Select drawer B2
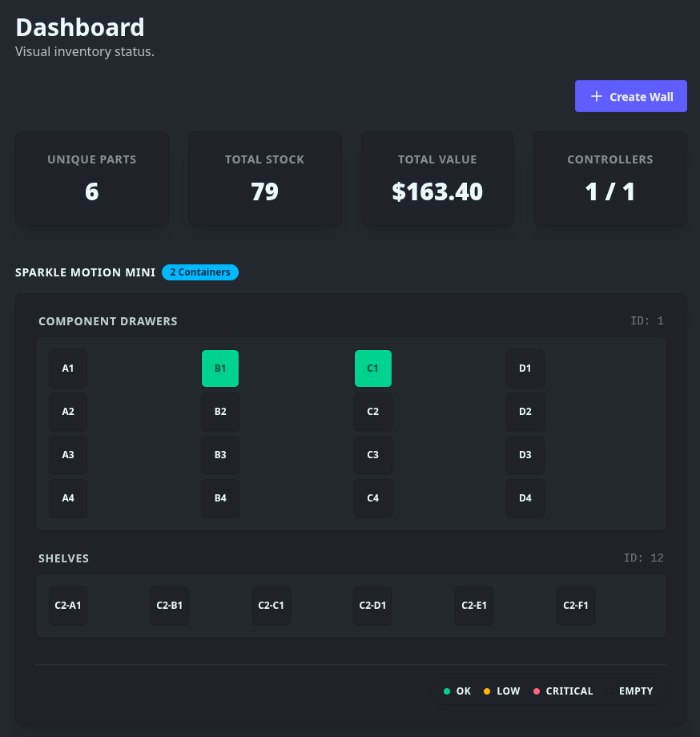Viewport: 700px width, 737px height. [x=220, y=412]
